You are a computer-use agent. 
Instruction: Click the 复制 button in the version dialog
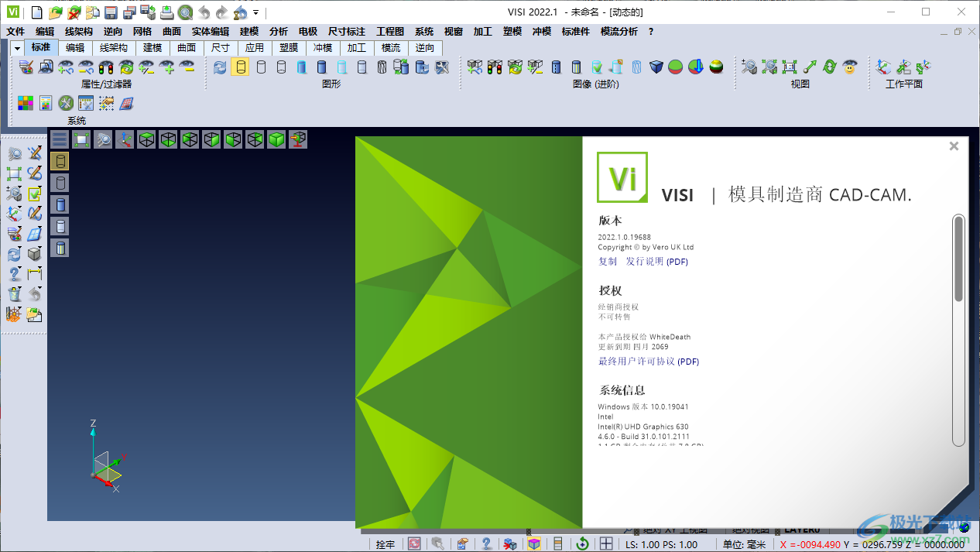coord(608,262)
